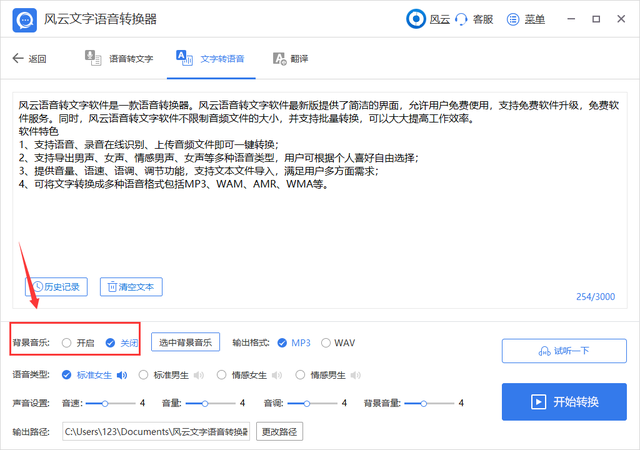The image size is (640, 450).
Task: Open the 菜单 menu
Action: pyautogui.click(x=526, y=19)
